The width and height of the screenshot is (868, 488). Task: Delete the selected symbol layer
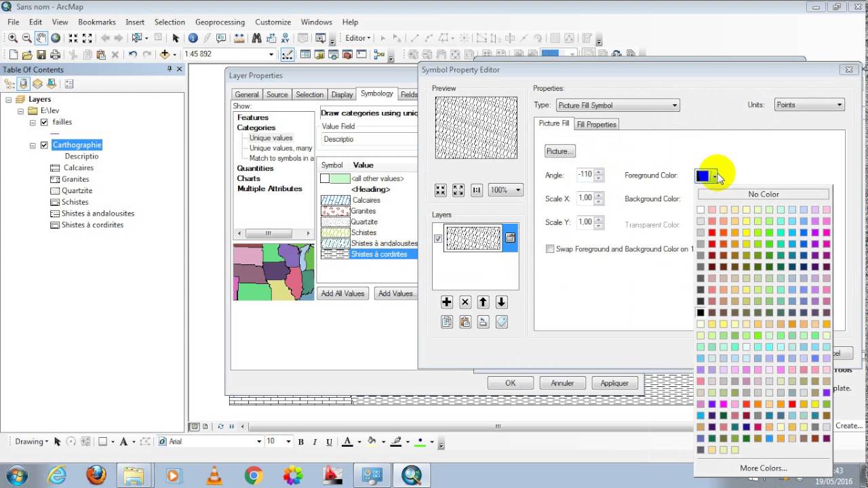pyautogui.click(x=465, y=302)
